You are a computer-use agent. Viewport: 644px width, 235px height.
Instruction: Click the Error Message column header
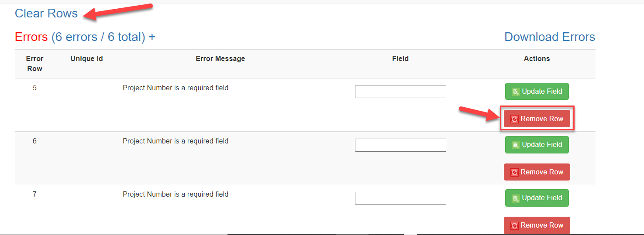pyautogui.click(x=220, y=59)
